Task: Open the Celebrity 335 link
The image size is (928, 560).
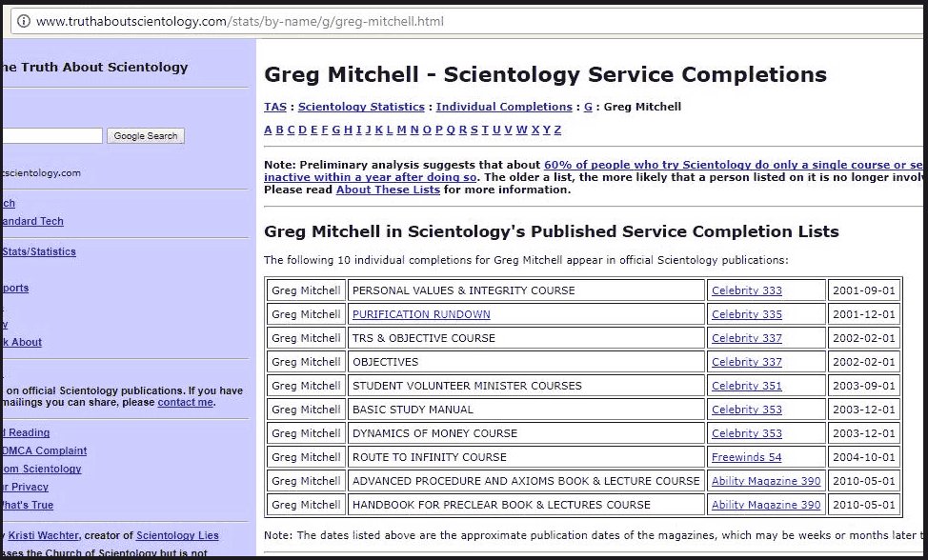Action: point(747,314)
